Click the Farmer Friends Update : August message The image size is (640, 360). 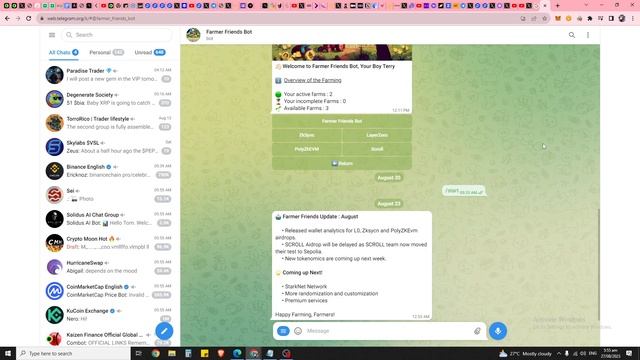(351, 265)
